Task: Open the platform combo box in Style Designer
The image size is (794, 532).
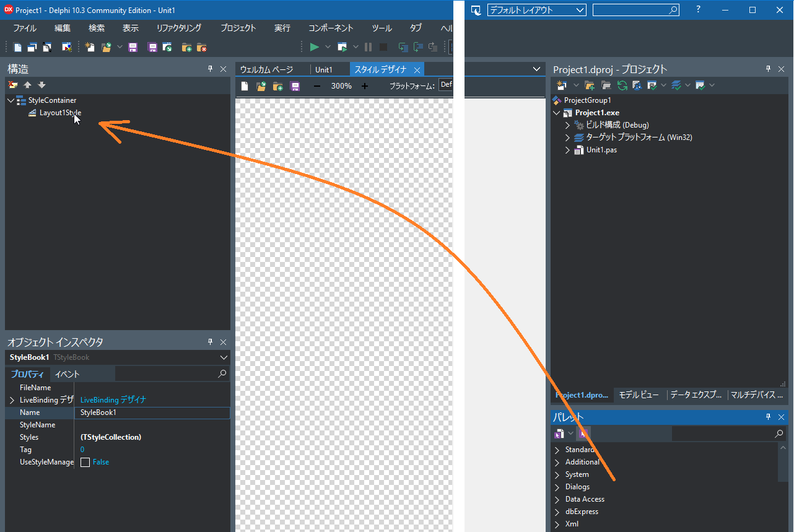Action: [445, 85]
